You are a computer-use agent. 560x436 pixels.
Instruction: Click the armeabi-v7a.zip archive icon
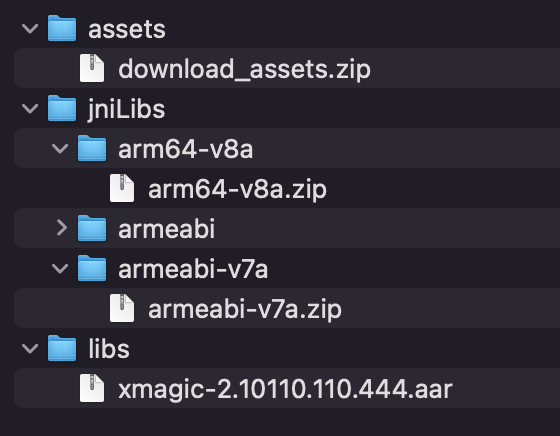tap(122, 308)
